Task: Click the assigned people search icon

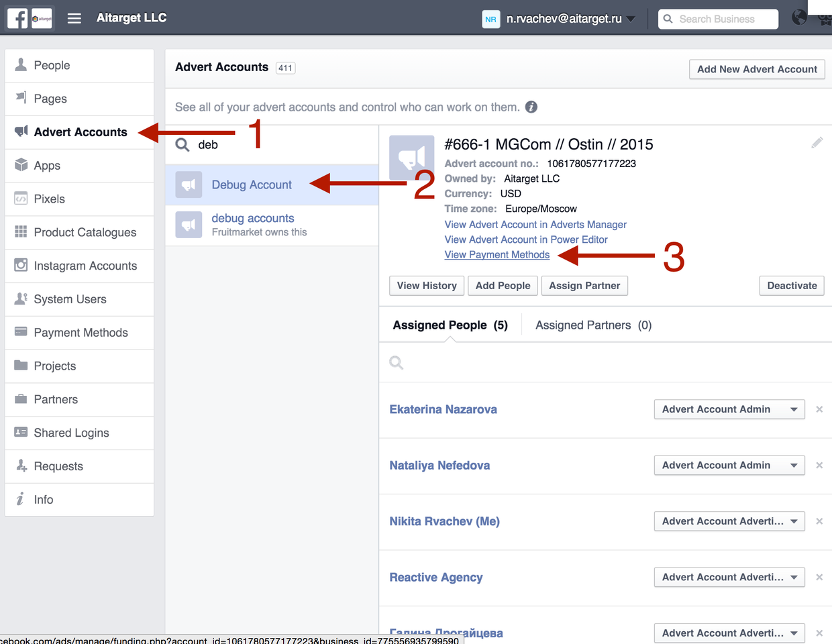Action: (x=397, y=363)
